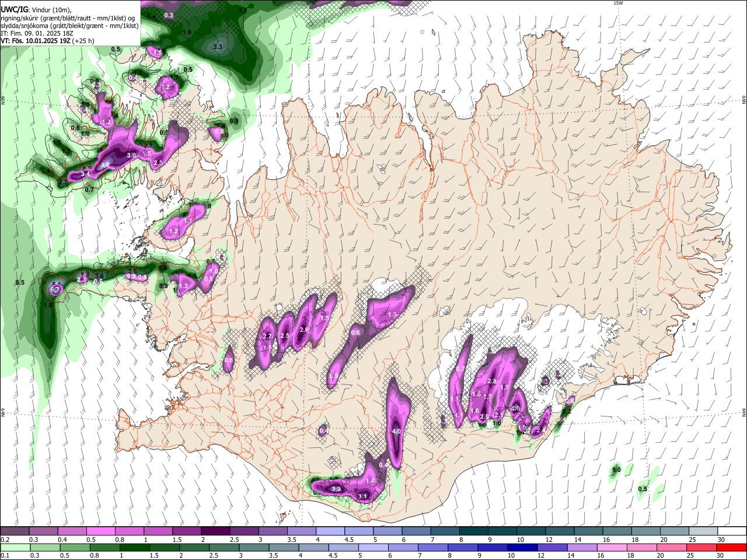Choose the pale grey 25 swatch in snow scale

coord(703,531)
